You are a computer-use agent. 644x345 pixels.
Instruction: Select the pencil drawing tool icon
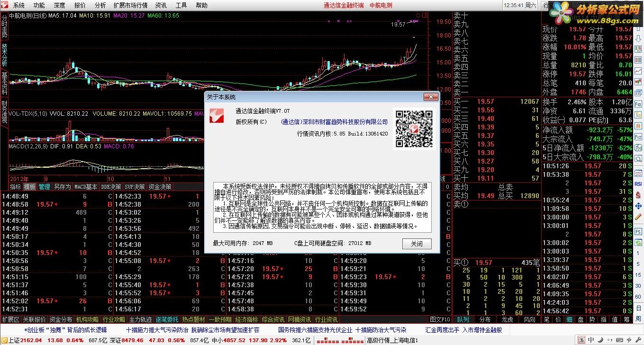tap(638, 218)
